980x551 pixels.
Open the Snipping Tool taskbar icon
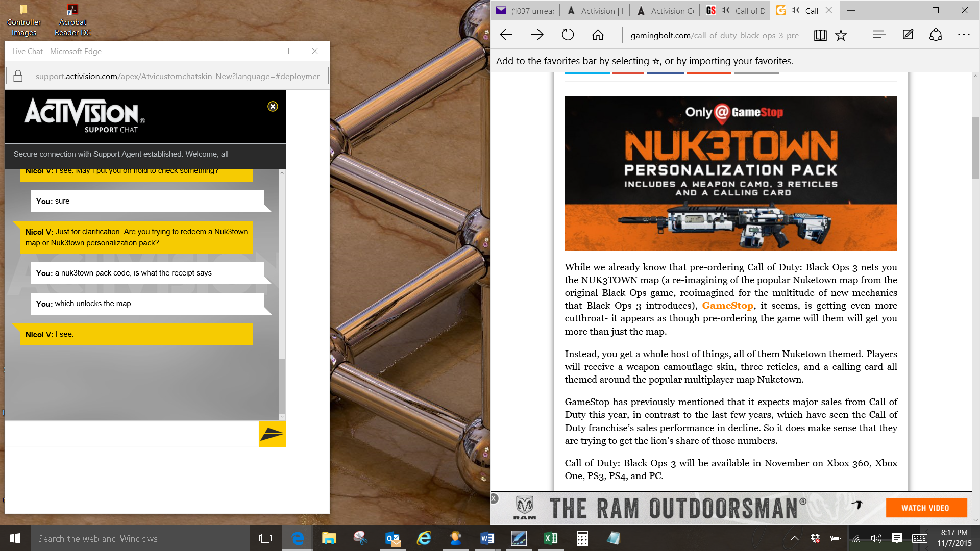pos(360,538)
